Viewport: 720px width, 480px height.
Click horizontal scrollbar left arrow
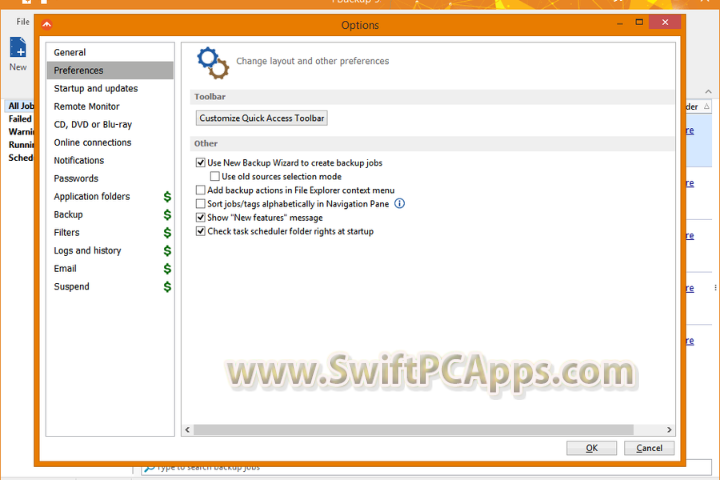187,429
